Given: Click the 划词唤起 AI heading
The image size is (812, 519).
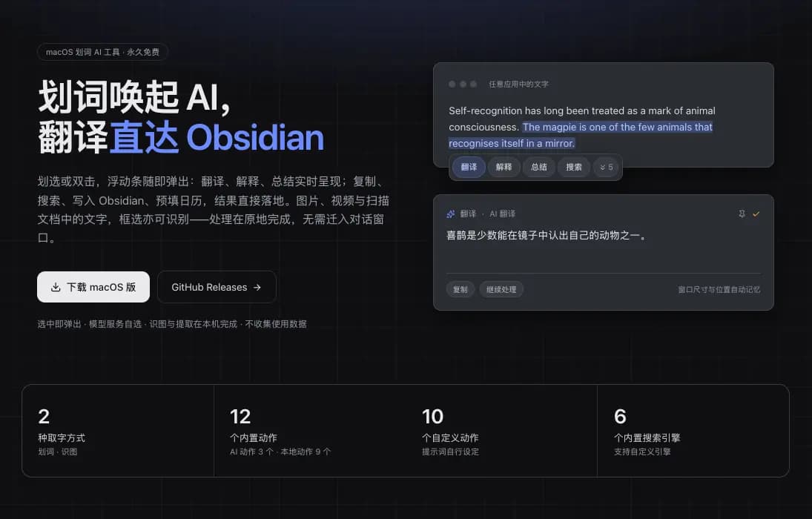Looking at the screenshot, I should click(133, 97).
